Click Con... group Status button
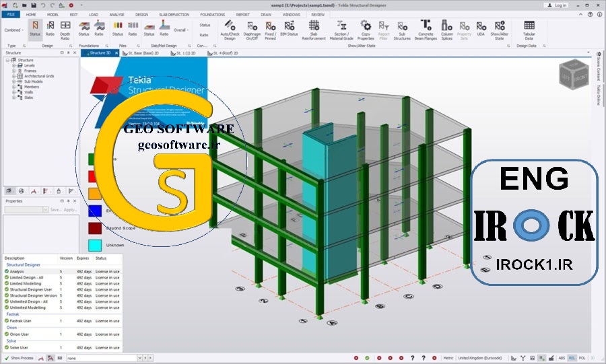 [205, 25]
